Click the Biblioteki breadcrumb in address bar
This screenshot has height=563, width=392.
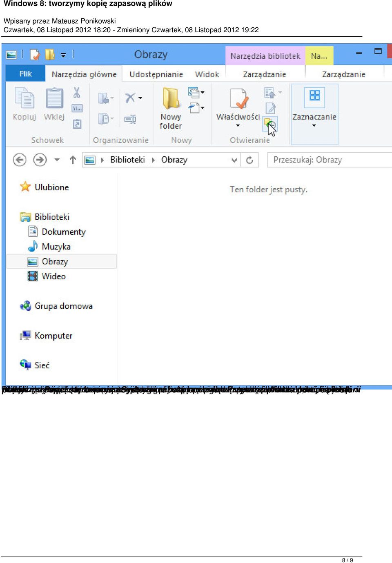pyautogui.click(x=127, y=160)
